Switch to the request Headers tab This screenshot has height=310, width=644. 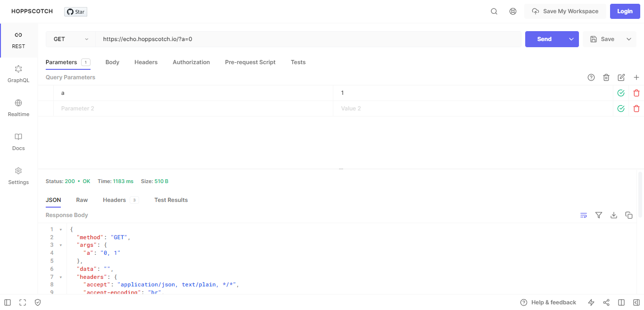pyautogui.click(x=146, y=62)
